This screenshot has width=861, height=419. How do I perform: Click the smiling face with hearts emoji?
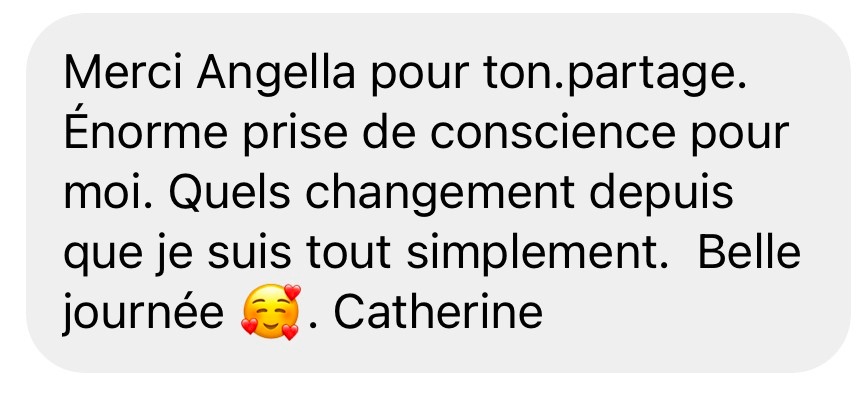pyautogui.click(x=271, y=312)
